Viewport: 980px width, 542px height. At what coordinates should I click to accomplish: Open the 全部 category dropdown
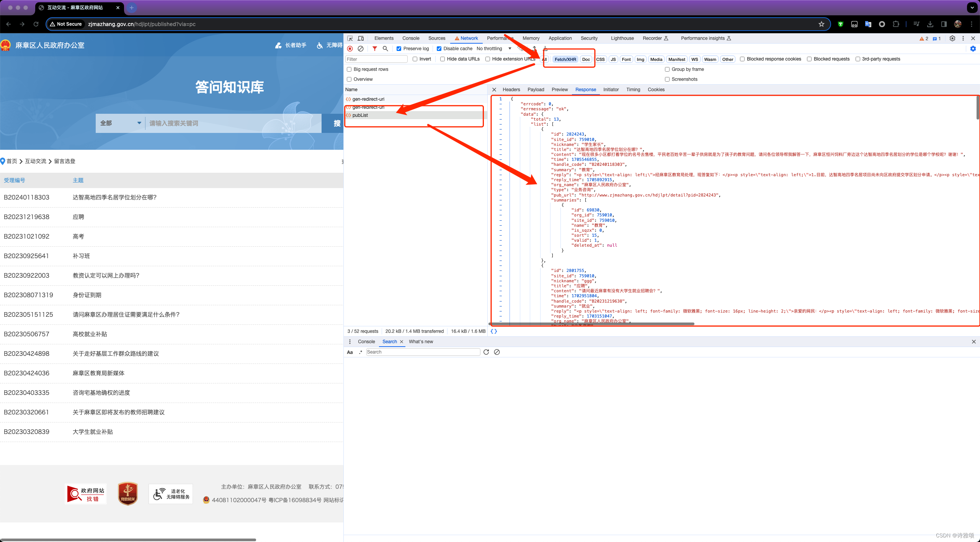tap(120, 123)
